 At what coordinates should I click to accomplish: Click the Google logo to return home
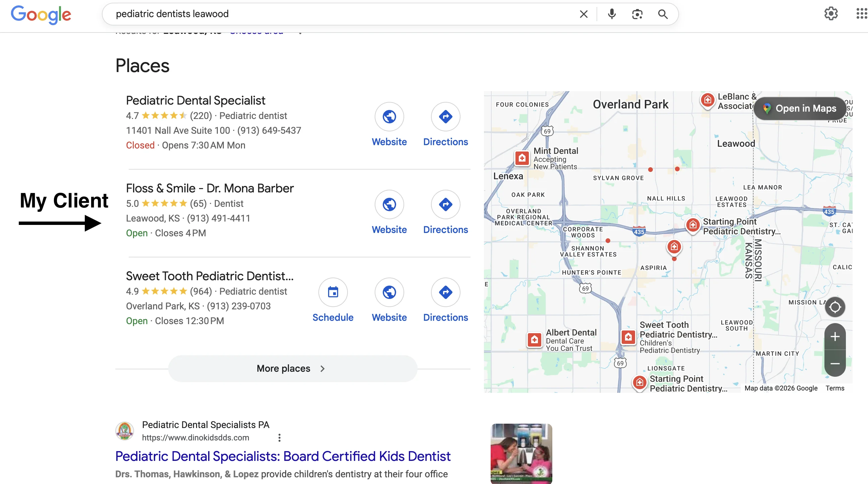(41, 14)
